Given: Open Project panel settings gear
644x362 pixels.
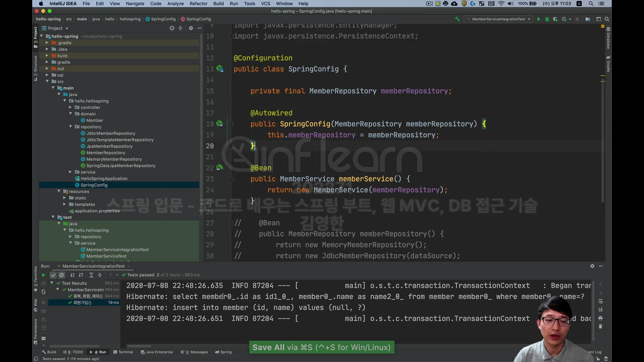Looking at the screenshot, I should [191, 28].
